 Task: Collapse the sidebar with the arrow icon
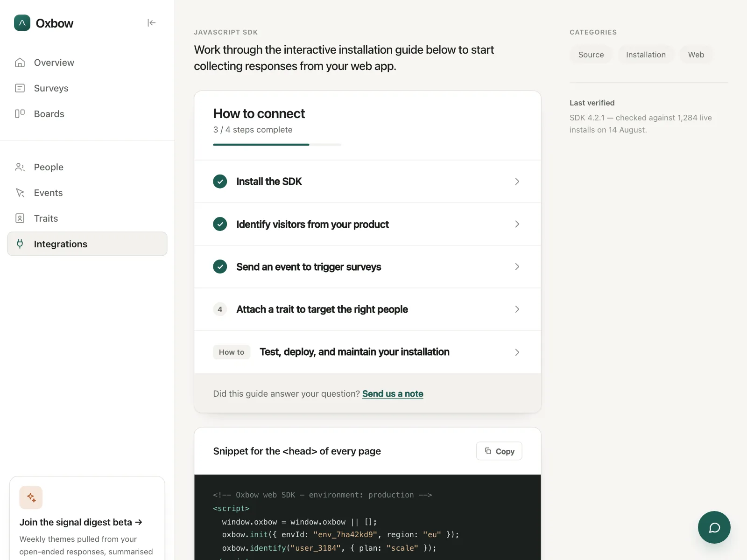coord(151,23)
